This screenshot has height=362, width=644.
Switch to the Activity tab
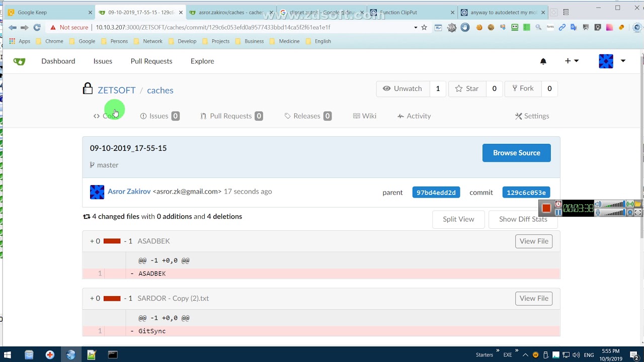coord(414,116)
